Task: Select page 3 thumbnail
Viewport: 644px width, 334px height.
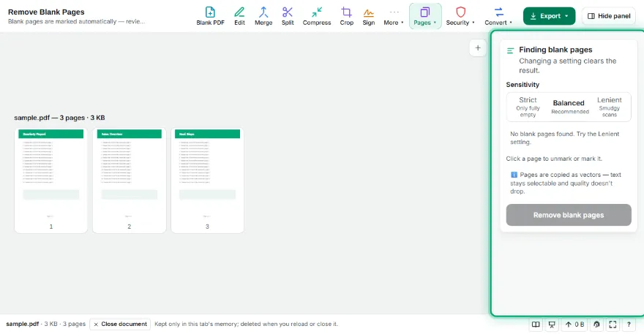Action: [x=207, y=180]
